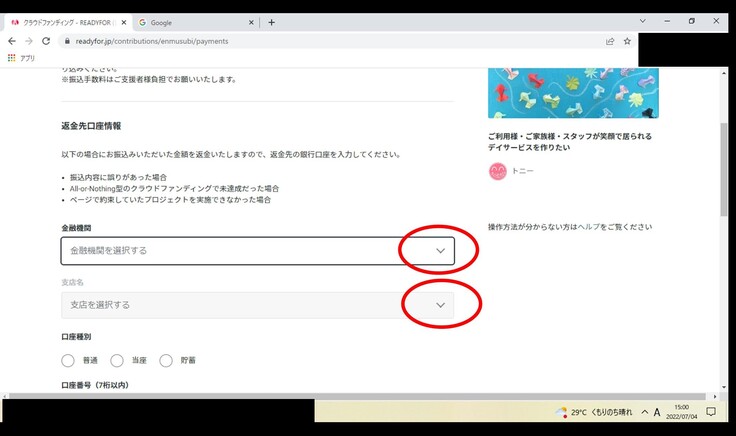Switch to the Google tab
Viewport: 736px width, 436px height.
190,22
